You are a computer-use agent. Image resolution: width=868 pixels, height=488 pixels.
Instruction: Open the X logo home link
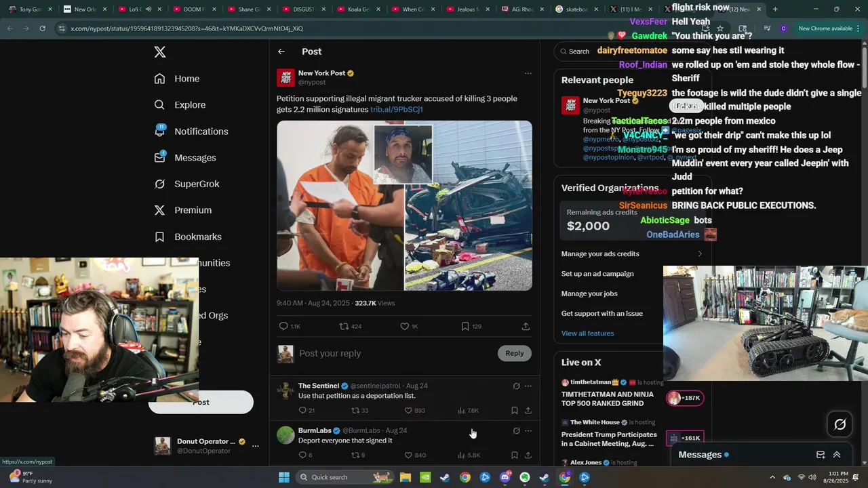pyautogui.click(x=159, y=52)
